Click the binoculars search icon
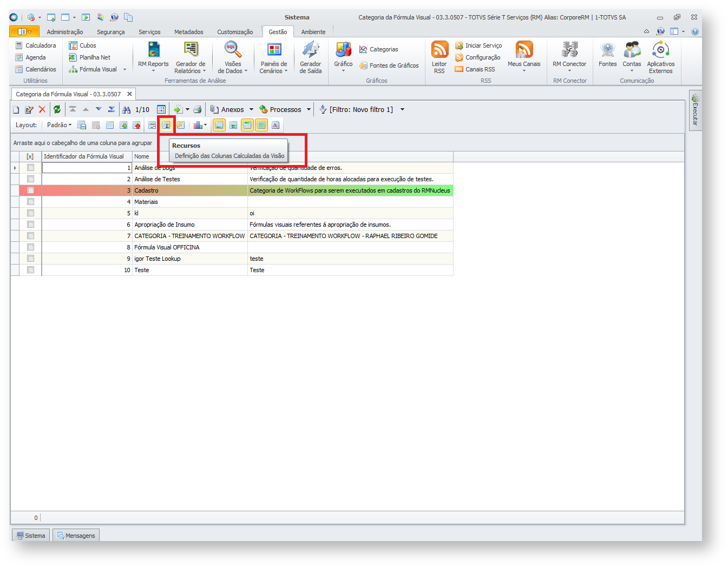This screenshot has height=567, width=728. coord(127,110)
